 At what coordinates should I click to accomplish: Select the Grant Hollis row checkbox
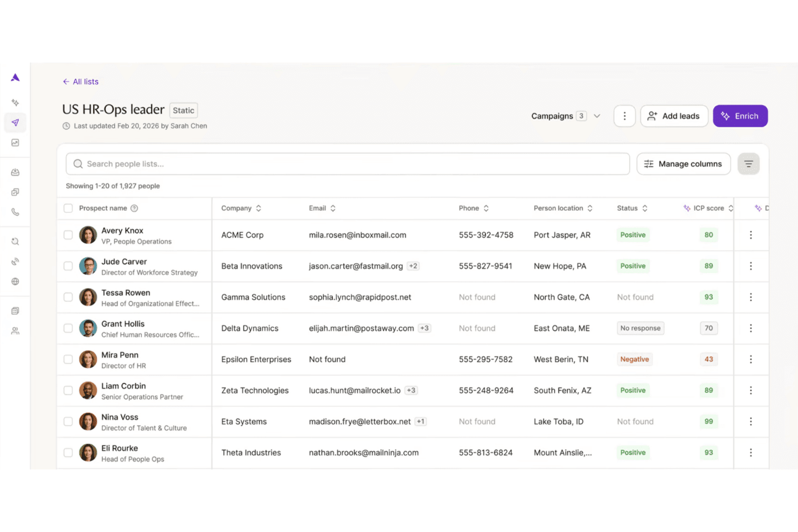point(68,328)
